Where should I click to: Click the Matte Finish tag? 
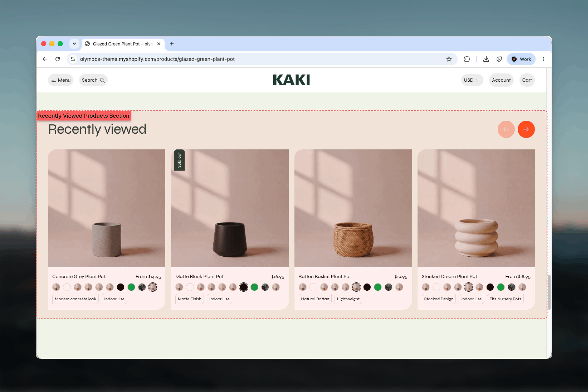point(189,299)
